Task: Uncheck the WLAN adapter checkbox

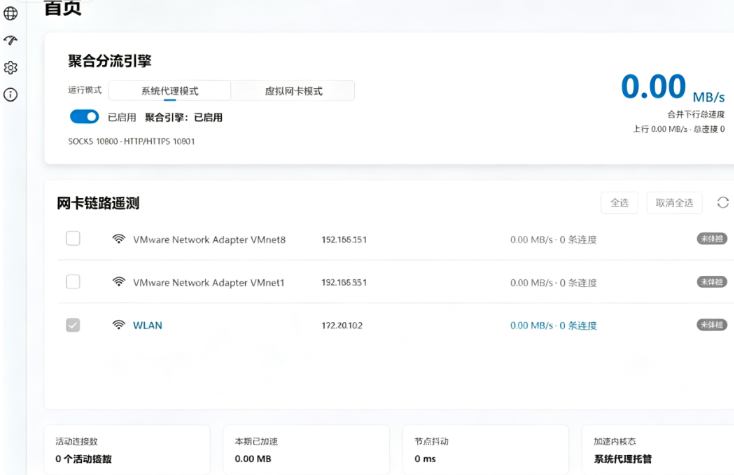Action: (73, 325)
